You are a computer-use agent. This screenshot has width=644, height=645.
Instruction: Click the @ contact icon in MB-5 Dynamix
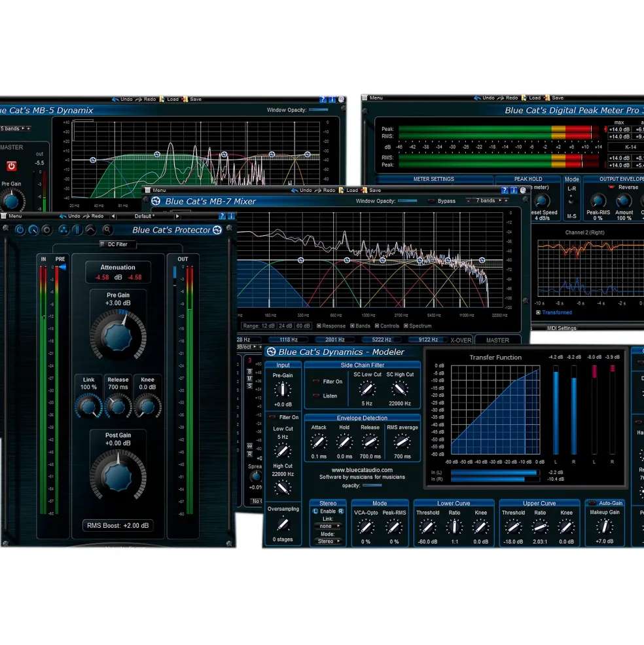point(341,99)
